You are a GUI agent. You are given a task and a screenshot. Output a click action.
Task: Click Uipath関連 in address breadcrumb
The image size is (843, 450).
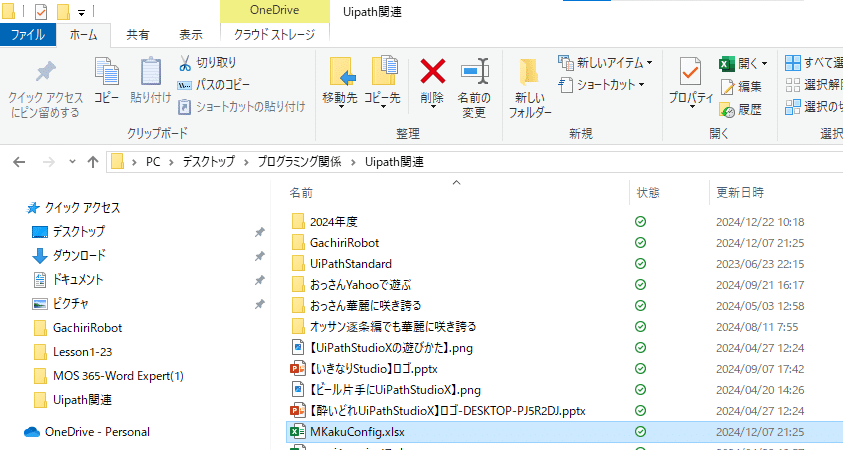tap(394, 162)
